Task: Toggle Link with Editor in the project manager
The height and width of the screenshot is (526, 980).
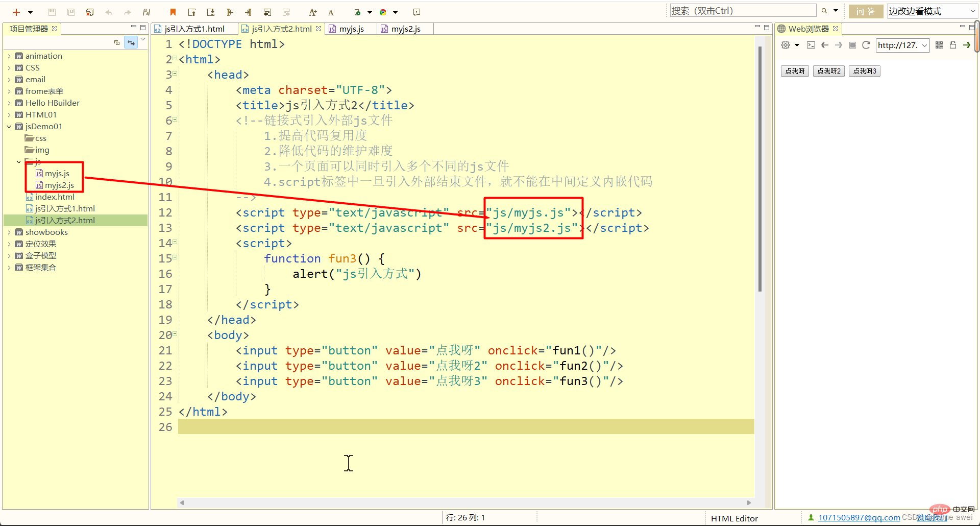Action: click(131, 42)
